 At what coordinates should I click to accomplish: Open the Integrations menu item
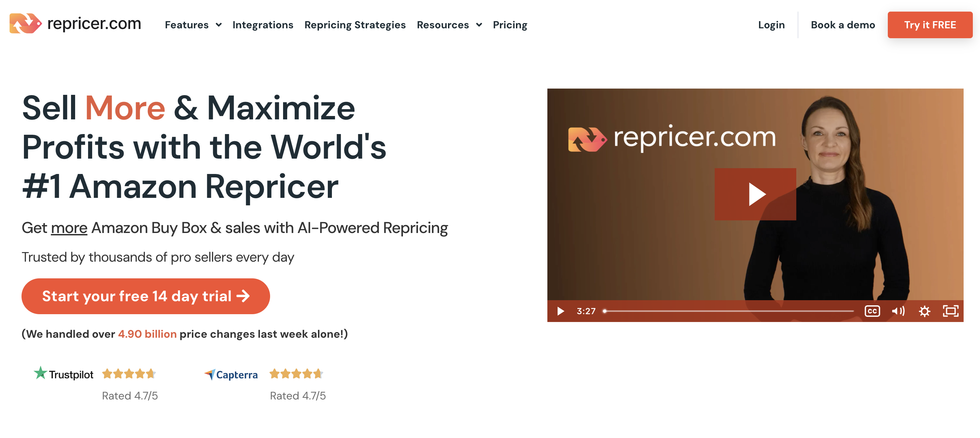click(263, 25)
